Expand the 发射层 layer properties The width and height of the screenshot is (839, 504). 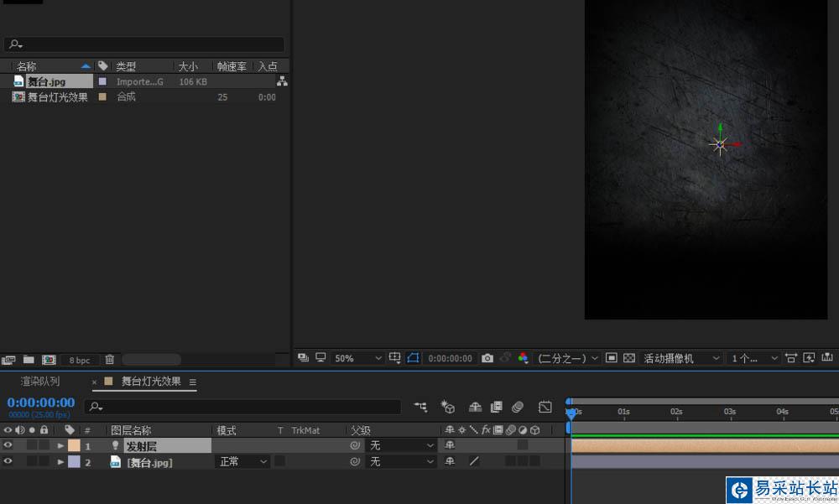point(60,446)
